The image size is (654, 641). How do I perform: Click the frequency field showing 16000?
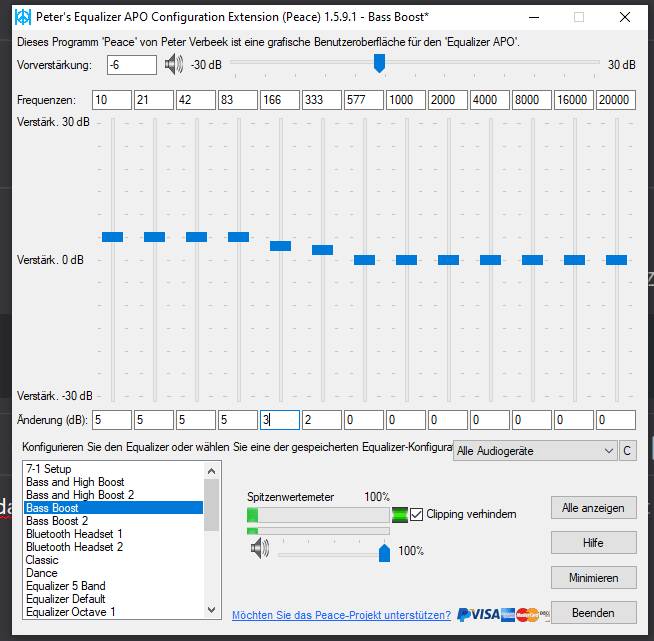pos(574,100)
